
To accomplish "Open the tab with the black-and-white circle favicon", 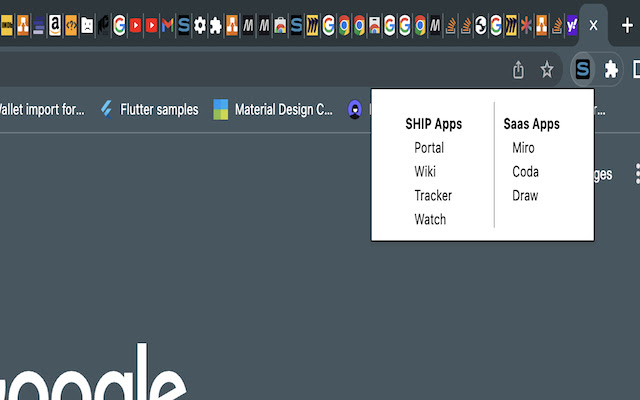I will [x=481, y=26].
